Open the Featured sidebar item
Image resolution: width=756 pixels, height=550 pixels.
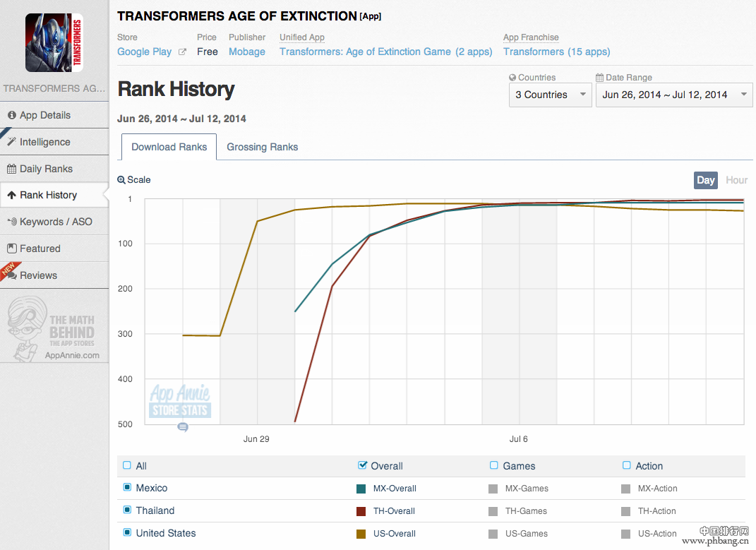point(40,249)
